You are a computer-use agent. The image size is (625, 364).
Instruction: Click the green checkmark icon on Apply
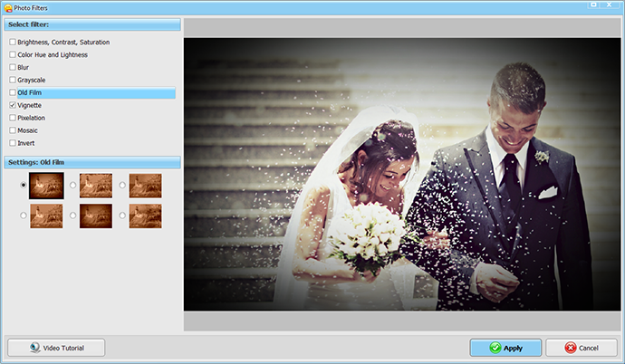(x=495, y=348)
